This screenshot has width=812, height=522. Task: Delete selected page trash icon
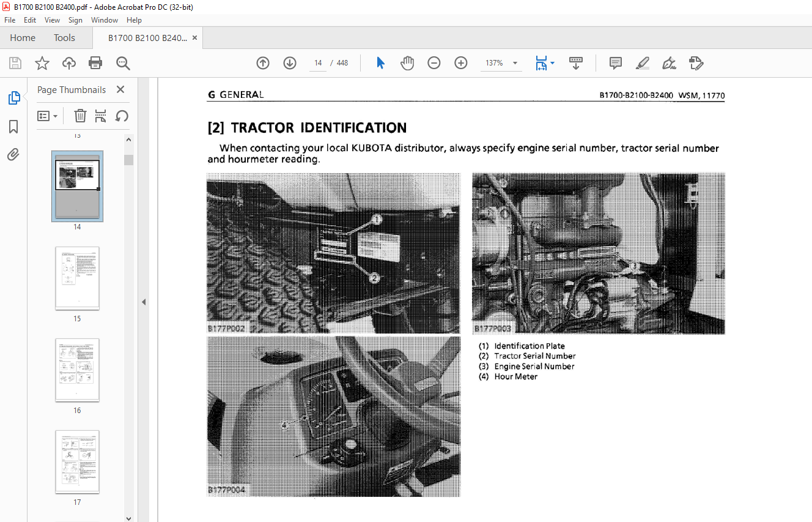(x=80, y=116)
